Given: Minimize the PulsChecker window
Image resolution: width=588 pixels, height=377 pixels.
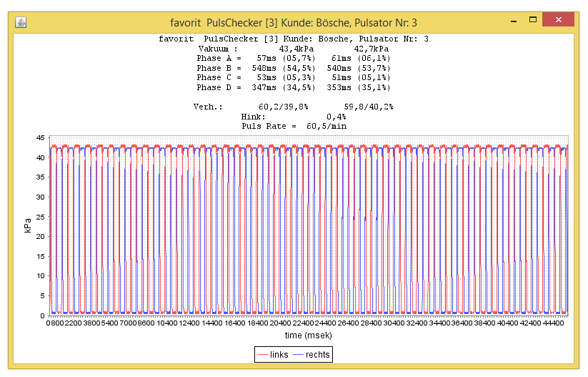Looking at the screenshot, I should tap(514, 21).
